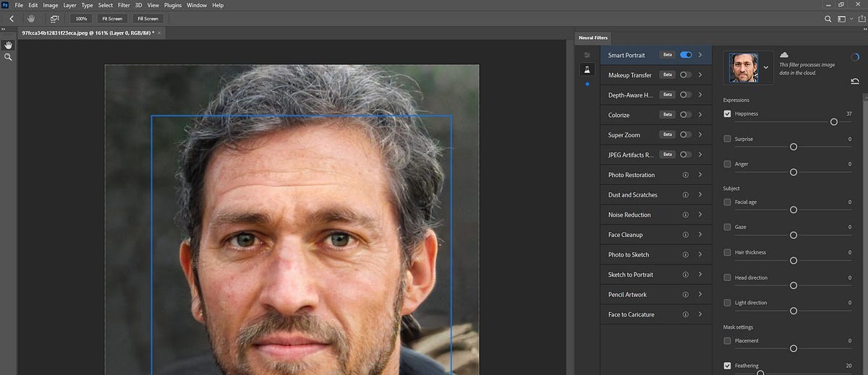Click the scroll all windows icon
The width and height of the screenshot is (868, 375).
coord(54,19)
